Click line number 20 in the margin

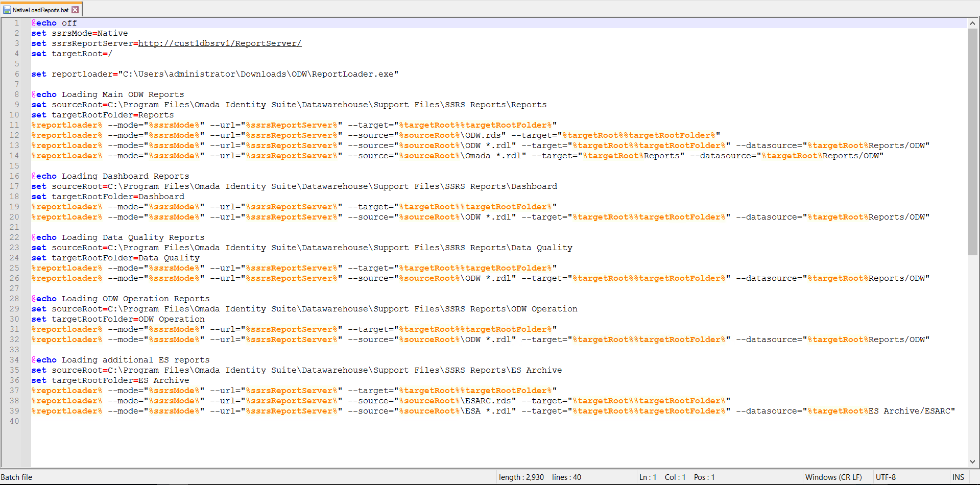[x=14, y=217]
